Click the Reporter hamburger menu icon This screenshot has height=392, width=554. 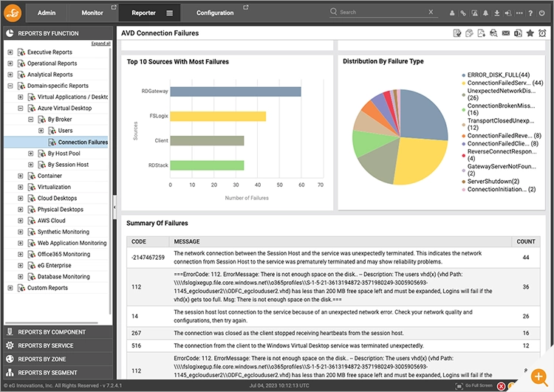pos(170,13)
